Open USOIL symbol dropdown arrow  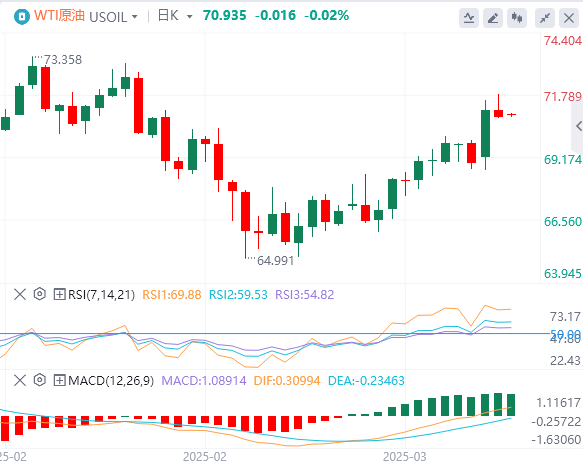pyautogui.click(x=135, y=17)
